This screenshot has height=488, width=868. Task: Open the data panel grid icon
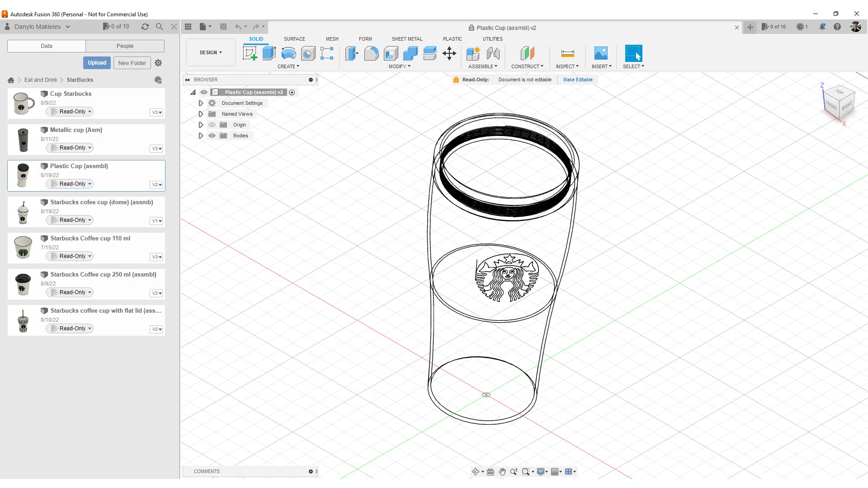click(x=188, y=27)
